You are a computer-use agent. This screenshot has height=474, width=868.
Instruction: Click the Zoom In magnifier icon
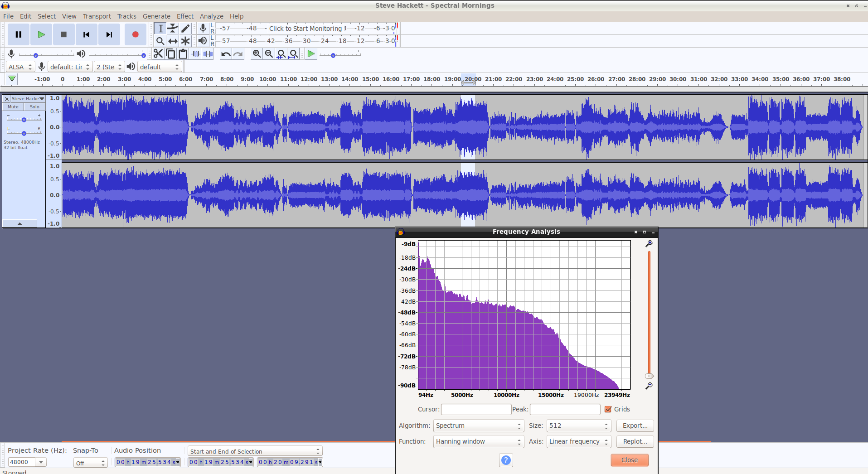pos(257,54)
